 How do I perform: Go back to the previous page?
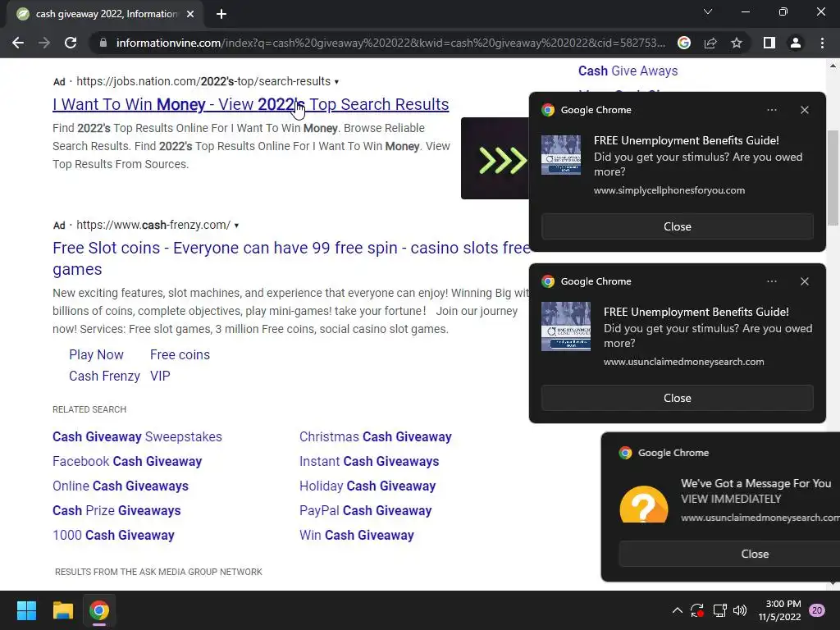pyautogui.click(x=18, y=43)
